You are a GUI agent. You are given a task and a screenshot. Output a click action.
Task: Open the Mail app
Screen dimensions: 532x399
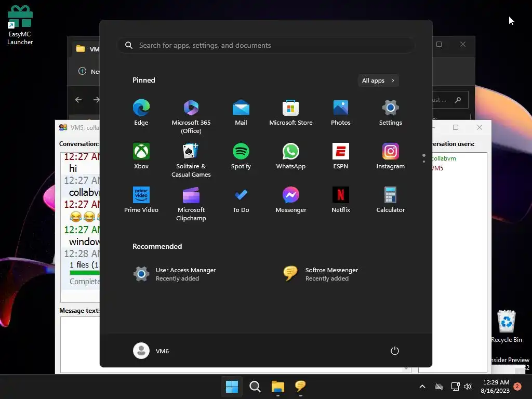point(241,113)
